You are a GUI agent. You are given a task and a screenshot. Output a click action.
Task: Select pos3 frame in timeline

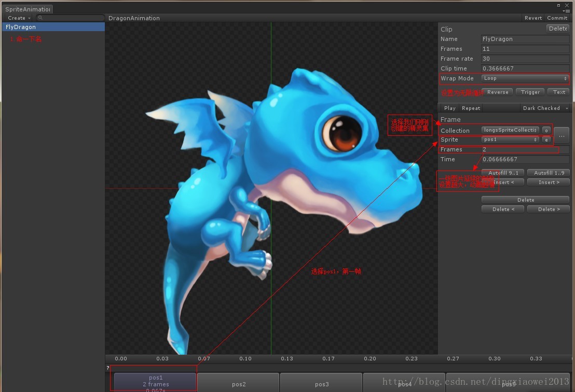[322, 383]
